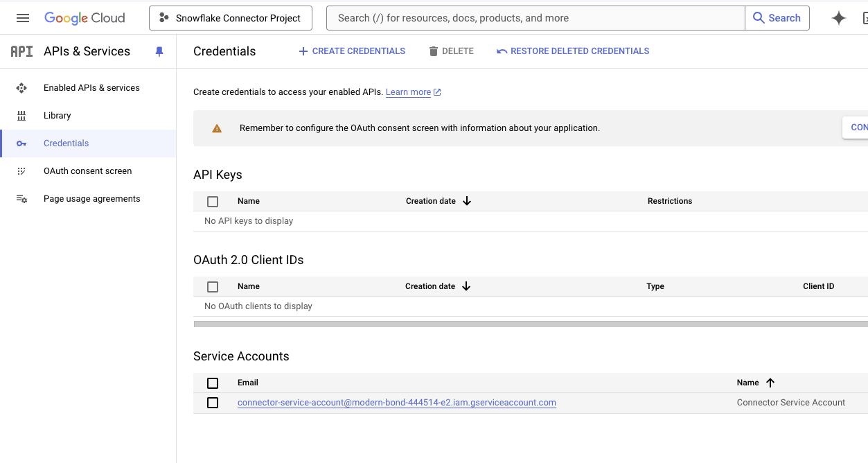Click the Enabled APIs & services compass icon

[x=22, y=87]
